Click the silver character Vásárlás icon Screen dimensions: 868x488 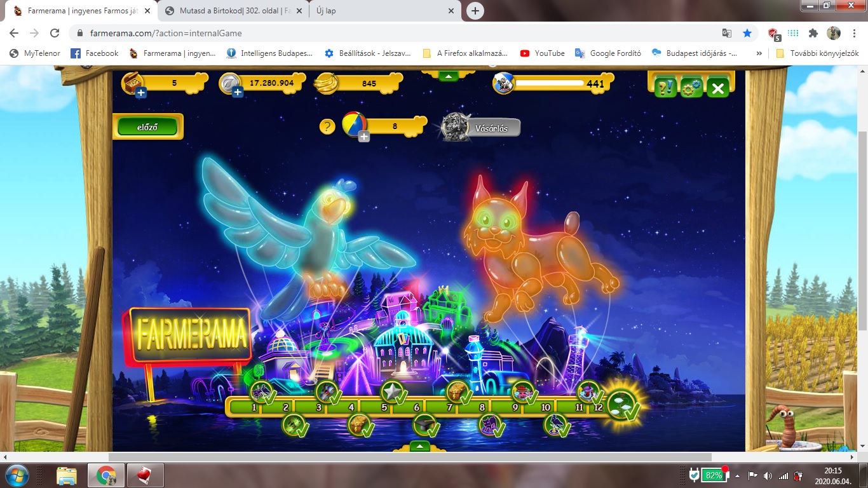(455, 127)
